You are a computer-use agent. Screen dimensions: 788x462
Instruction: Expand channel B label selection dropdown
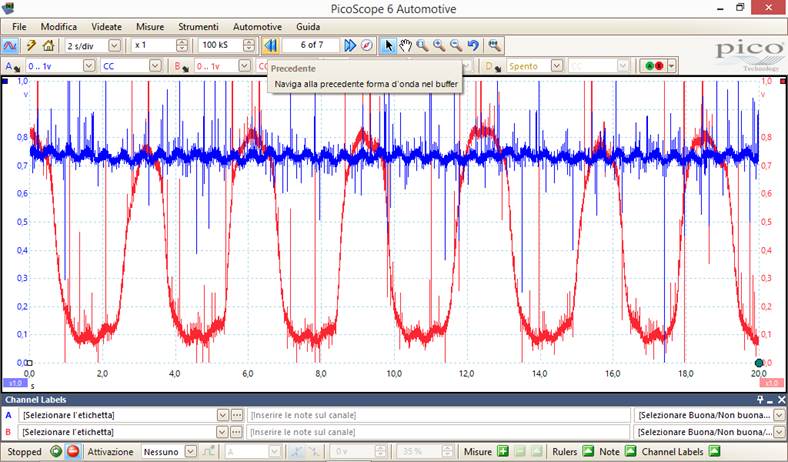pyautogui.click(x=223, y=432)
